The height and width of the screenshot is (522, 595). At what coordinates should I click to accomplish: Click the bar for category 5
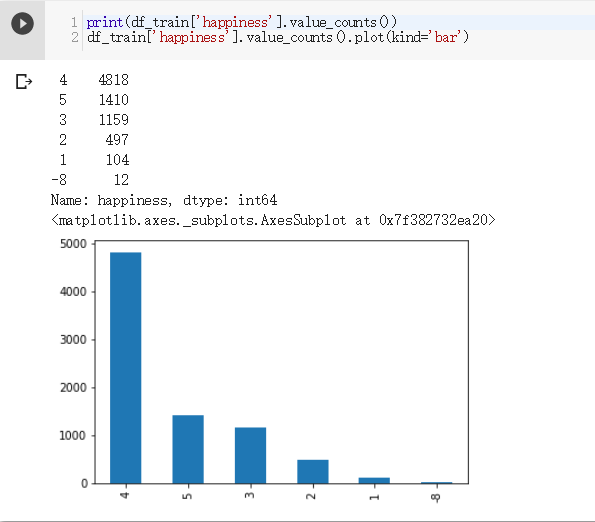click(188, 449)
